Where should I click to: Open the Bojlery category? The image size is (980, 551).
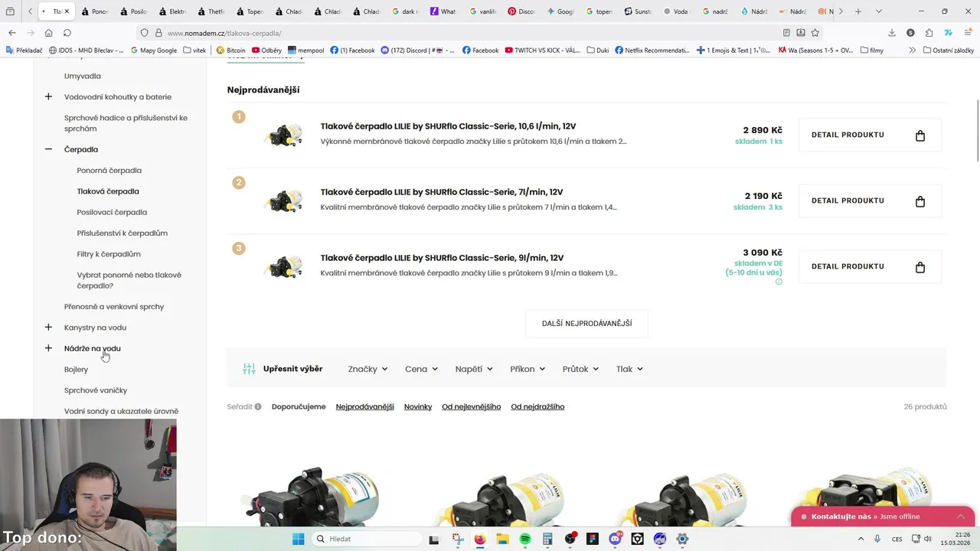pos(76,369)
